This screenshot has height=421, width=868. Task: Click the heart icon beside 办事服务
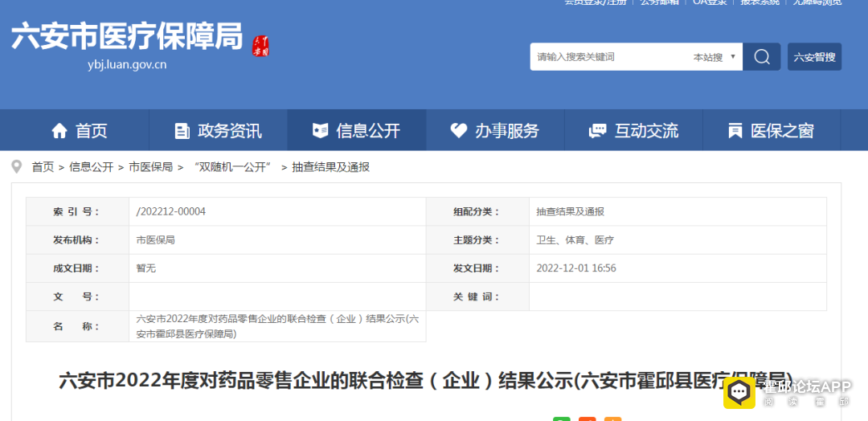tap(458, 131)
